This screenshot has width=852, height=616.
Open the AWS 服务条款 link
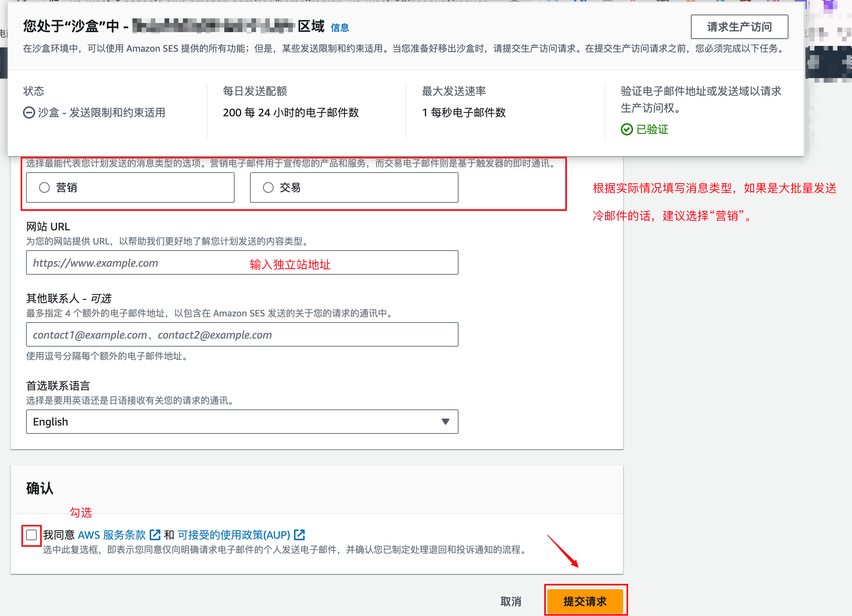tap(112, 535)
